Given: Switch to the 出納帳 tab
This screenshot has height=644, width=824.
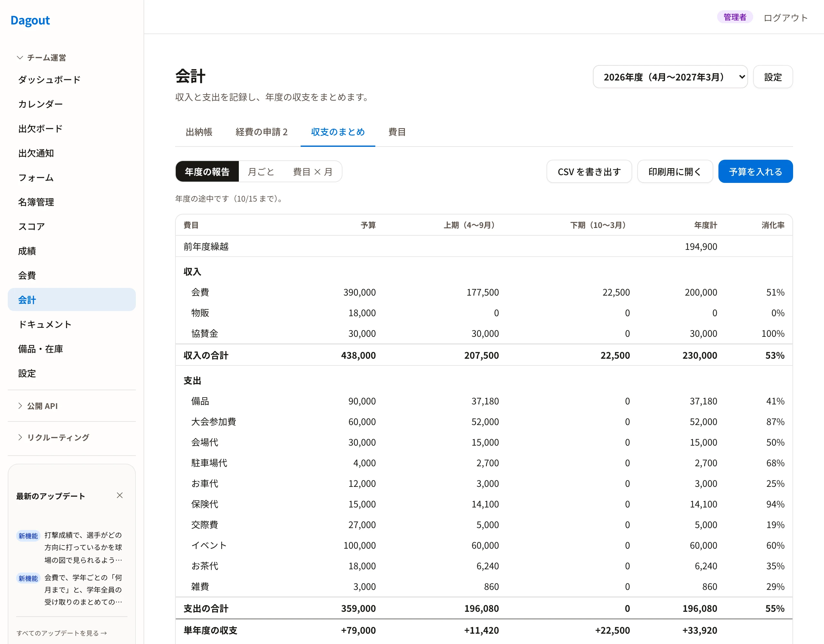Looking at the screenshot, I should pos(199,132).
